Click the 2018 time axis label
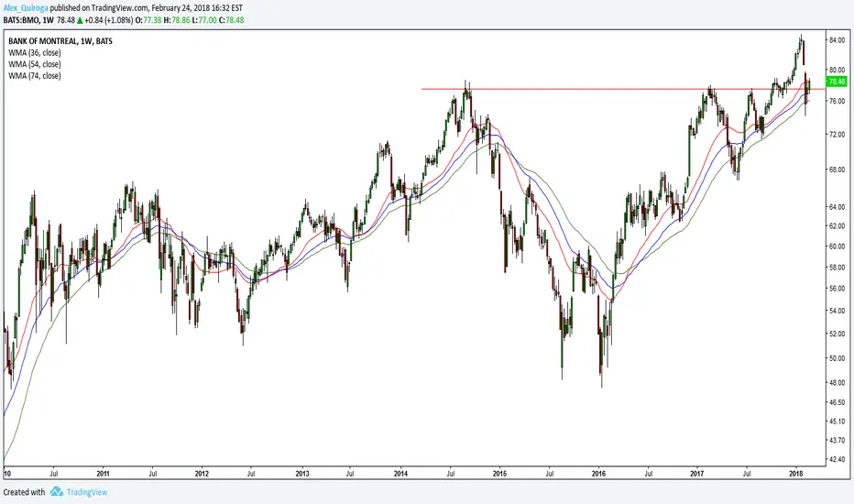Screen dimensions: 854x504 click(796, 474)
